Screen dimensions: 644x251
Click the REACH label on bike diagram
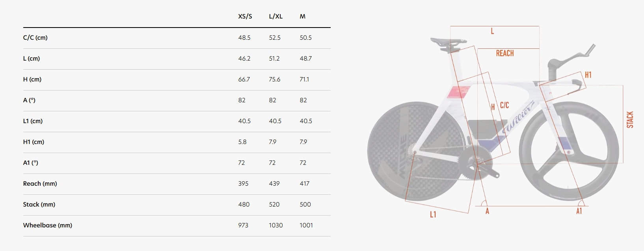tap(504, 54)
